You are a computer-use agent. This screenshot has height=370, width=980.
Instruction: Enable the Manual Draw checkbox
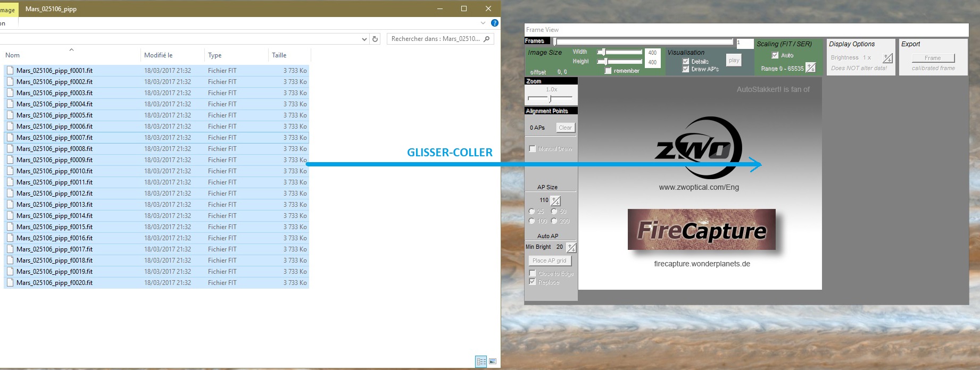click(533, 149)
